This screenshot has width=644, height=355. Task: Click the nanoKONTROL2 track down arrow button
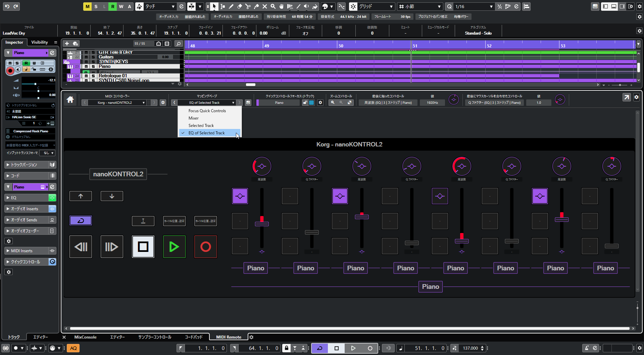pos(112,196)
